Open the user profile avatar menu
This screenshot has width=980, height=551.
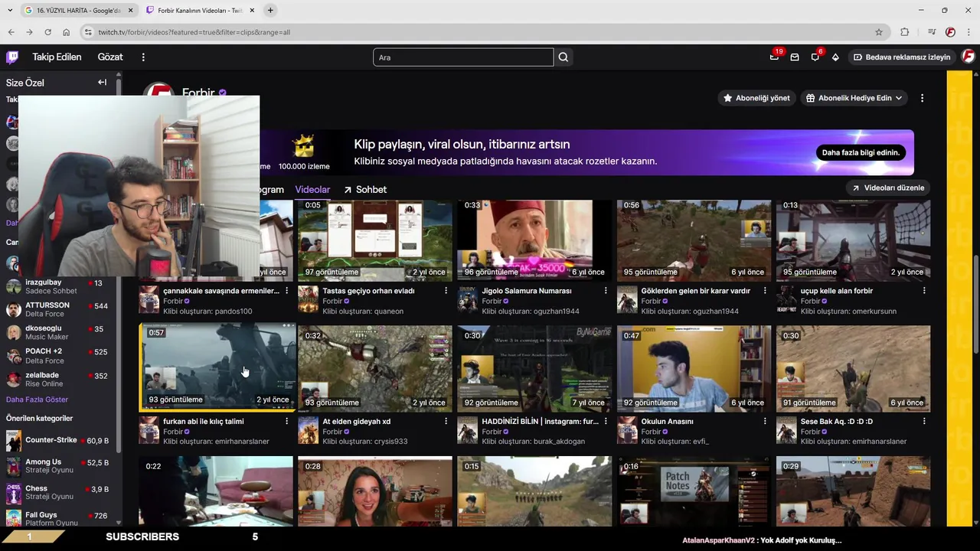pos(968,57)
